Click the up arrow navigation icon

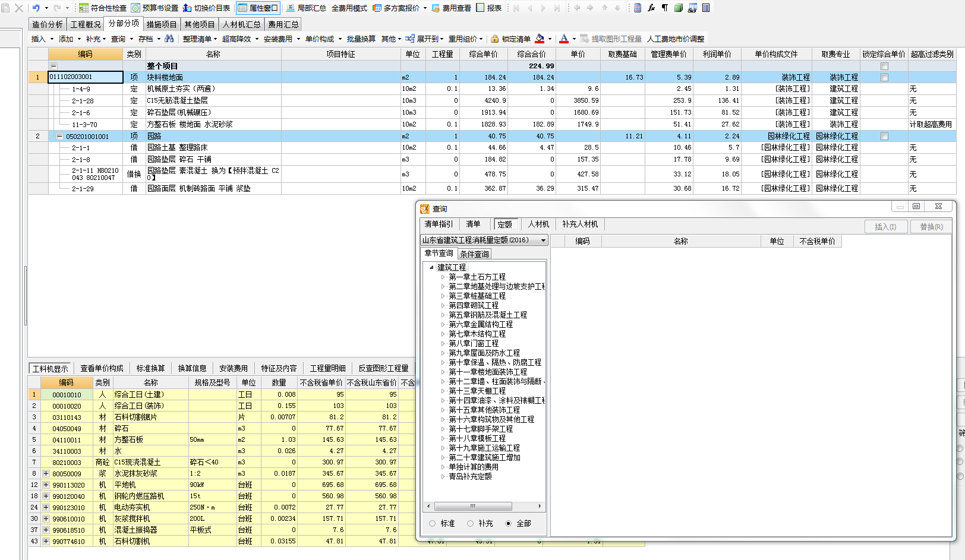pos(604,8)
